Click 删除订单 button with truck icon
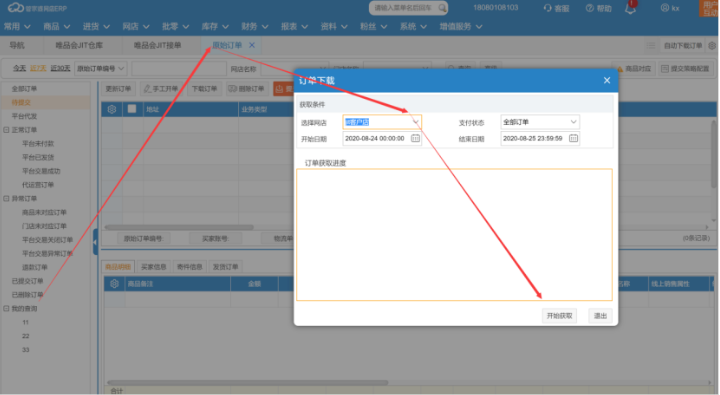720x395 pixels. click(x=246, y=89)
